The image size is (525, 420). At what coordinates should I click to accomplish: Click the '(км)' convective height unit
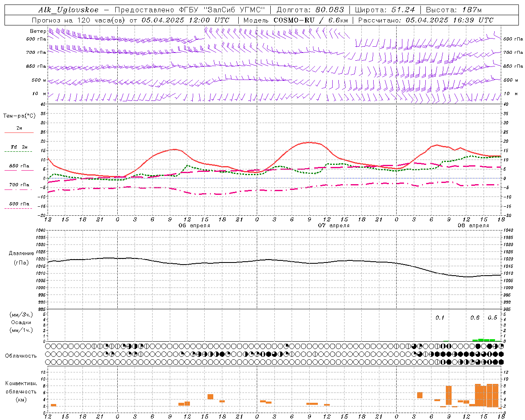pyautogui.click(x=21, y=399)
